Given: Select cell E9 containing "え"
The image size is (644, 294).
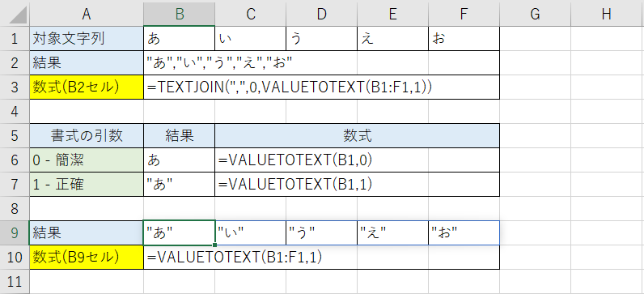Looking at the screenshot, I should point(392,233).
